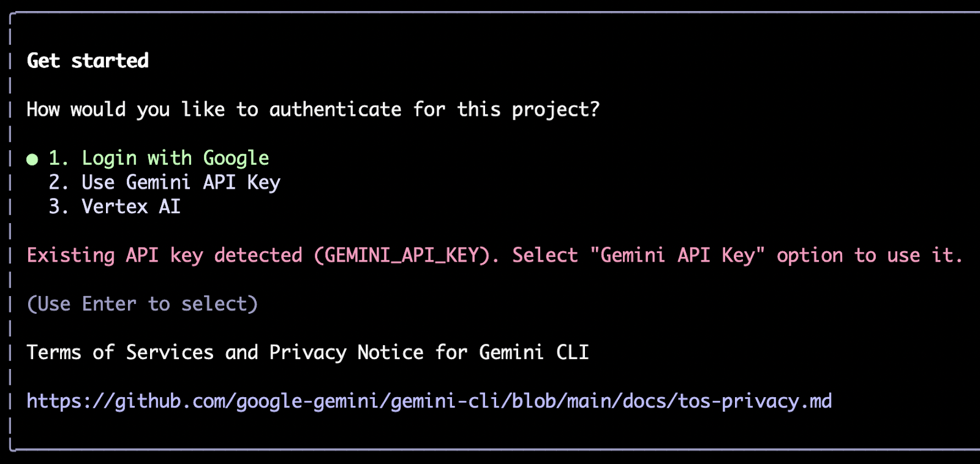The height and width of the screenshot is (464, 980).
Task: Click inside the terminal dialog area
Action: pos(490,233)
